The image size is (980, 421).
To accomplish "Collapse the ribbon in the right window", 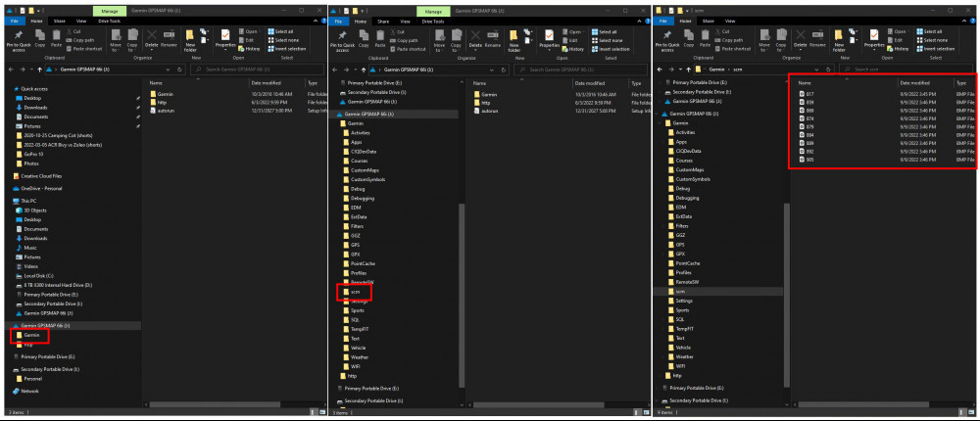I will [x=962, y=21].
